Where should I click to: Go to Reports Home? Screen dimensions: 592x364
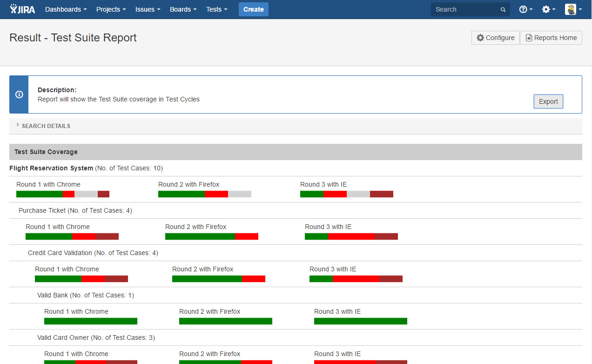pyautogui.click(x=551, y=38)
